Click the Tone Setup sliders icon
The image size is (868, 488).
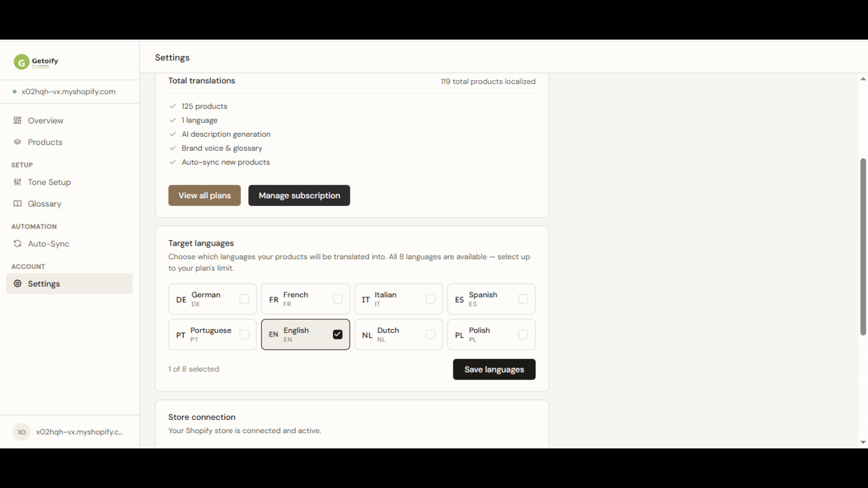[x=17, y=182]
